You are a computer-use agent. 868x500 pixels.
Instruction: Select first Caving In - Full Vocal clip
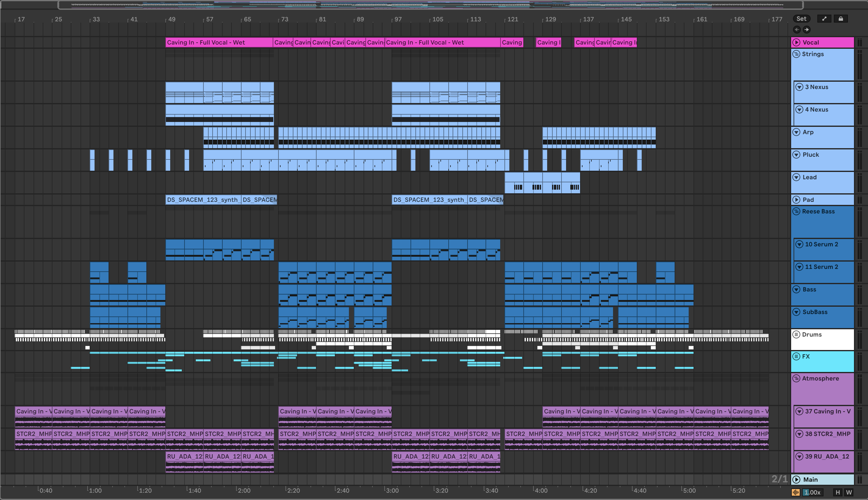(x=219, y=43)
